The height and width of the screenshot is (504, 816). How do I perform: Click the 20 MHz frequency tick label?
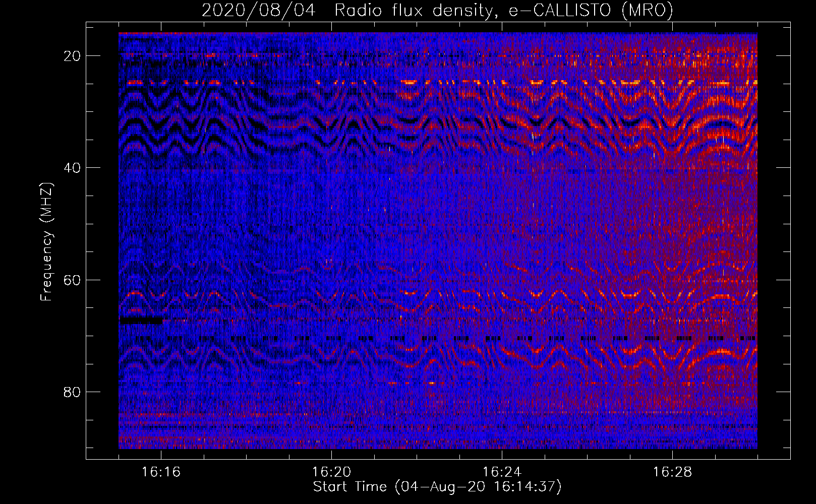pyautogui.click(x=73, y=56)
